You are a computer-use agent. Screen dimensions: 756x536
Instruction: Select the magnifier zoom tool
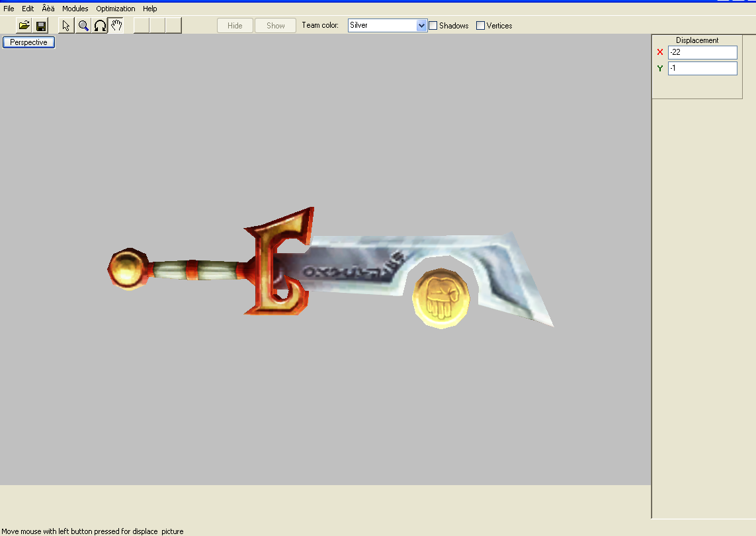click(x=83, y=26)
